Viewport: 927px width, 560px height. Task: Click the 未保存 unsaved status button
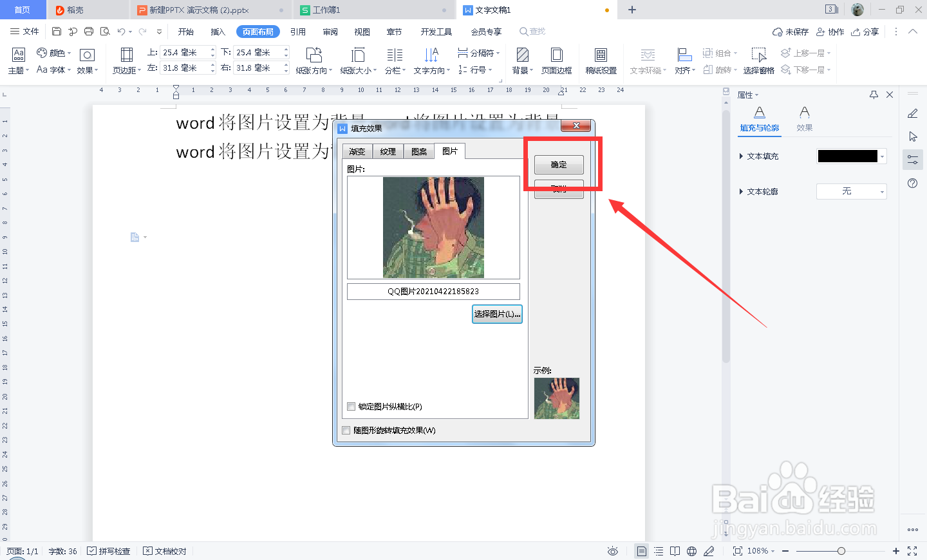point(791,32)
